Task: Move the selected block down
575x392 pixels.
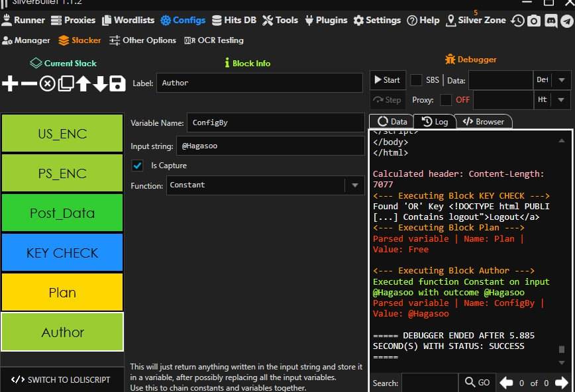Action: tap(100, 83)
